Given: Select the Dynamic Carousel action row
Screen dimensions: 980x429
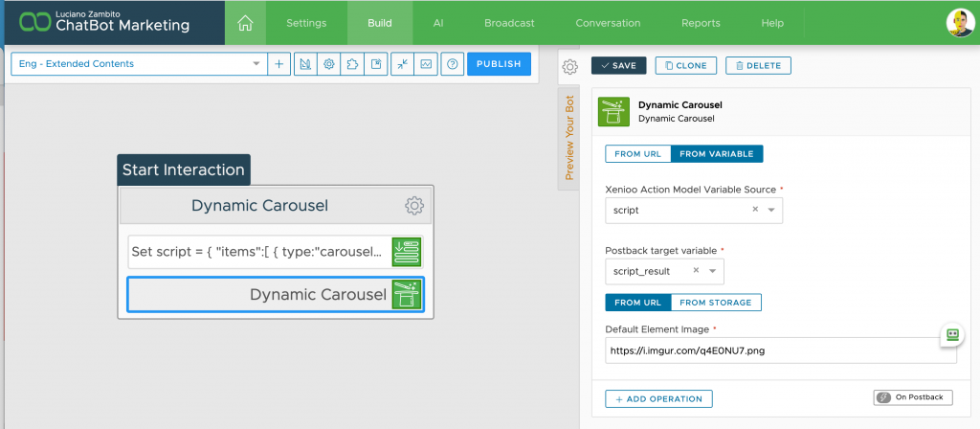Looking at the screenshot, I should [276, 294].
